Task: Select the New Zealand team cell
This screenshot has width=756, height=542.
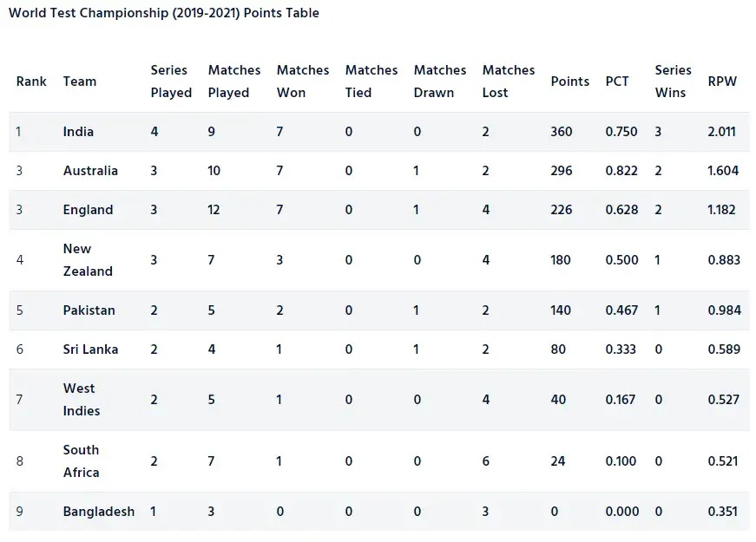Action: click(88, 260)
